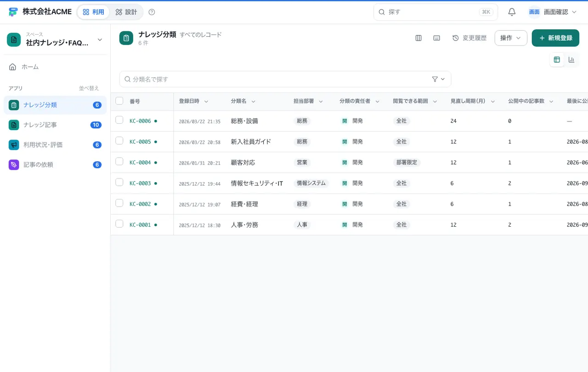Check the KC-0006 row checkbox
The width and height of the screenshot is (588, 372).
(x=119, y=120)
